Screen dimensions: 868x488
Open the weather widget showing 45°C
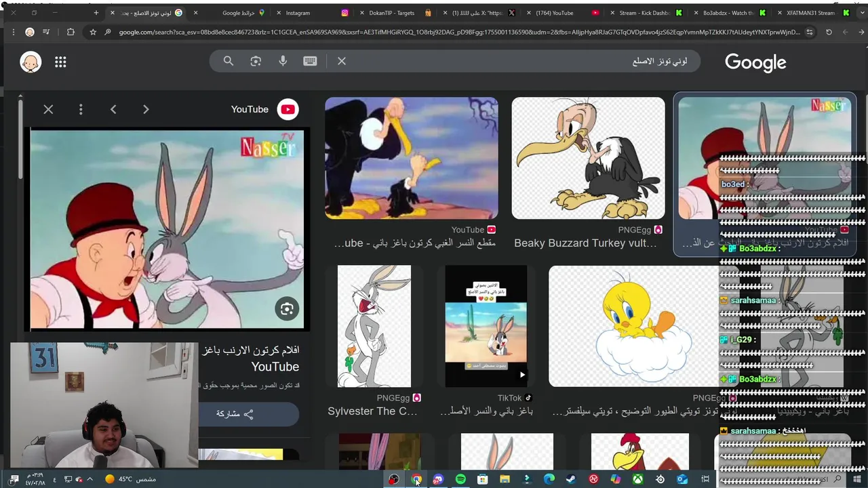point(131,479)
